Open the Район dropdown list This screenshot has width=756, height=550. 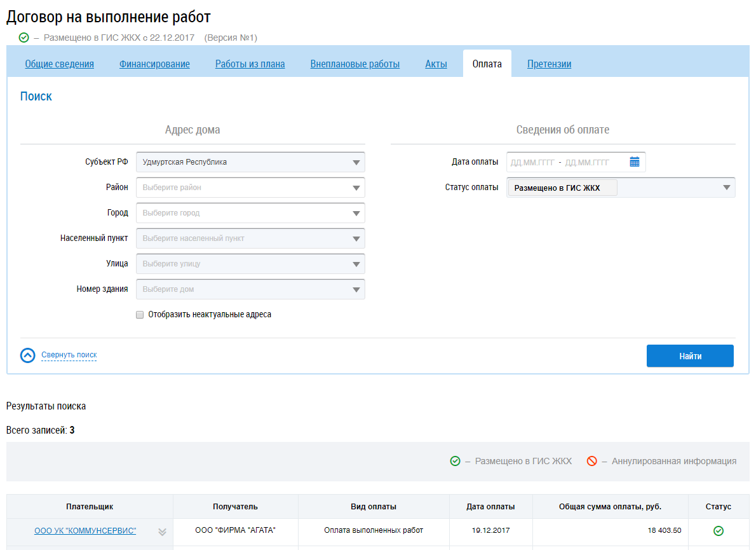click(x=250, y=188)
